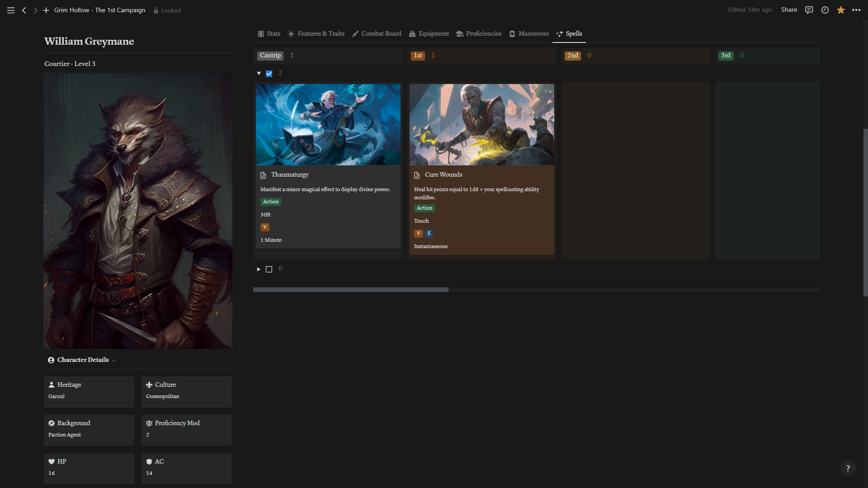Open the Cure Wounds spell card
The image size is (868, 488).
coord(443,174)
